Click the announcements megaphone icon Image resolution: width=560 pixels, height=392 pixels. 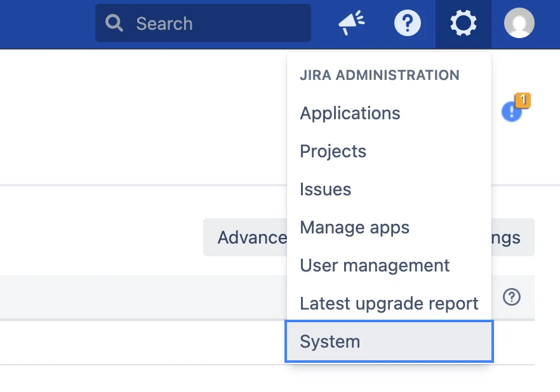pos(352,22)
